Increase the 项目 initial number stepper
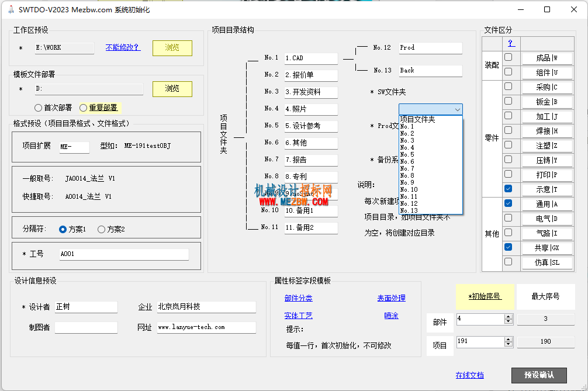This screenshot has width=588, height=391. pyautogui.click(x=509, y=339)
